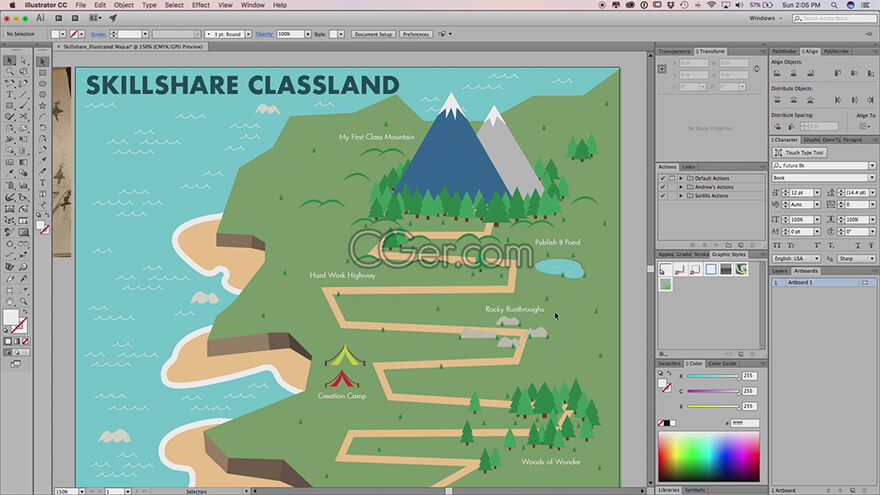Toggle dialog box for Default Actions
880x495 pixels.
tap(672, 178)
